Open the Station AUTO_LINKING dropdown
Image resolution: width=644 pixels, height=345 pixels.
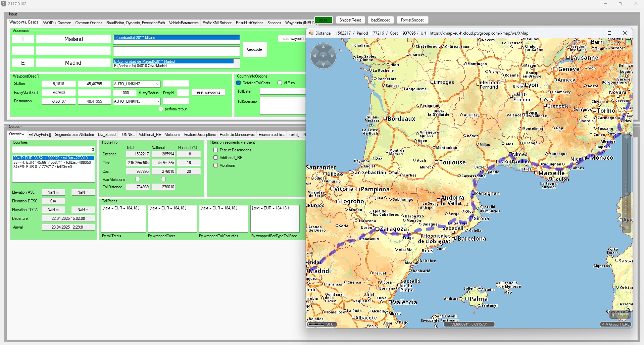tap(157, 84)
